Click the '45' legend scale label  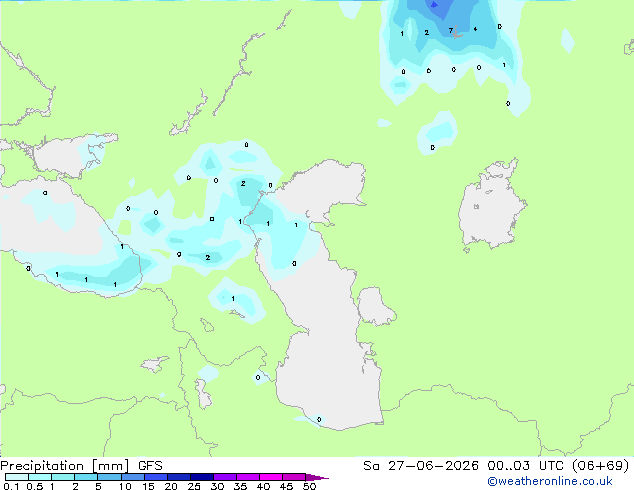(286, 486)
